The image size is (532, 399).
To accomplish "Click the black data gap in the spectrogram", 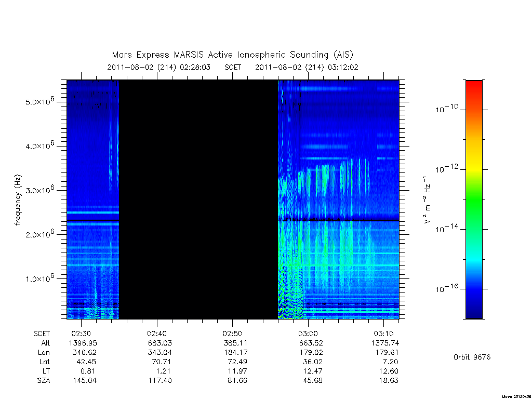I will tap(198, 199).
